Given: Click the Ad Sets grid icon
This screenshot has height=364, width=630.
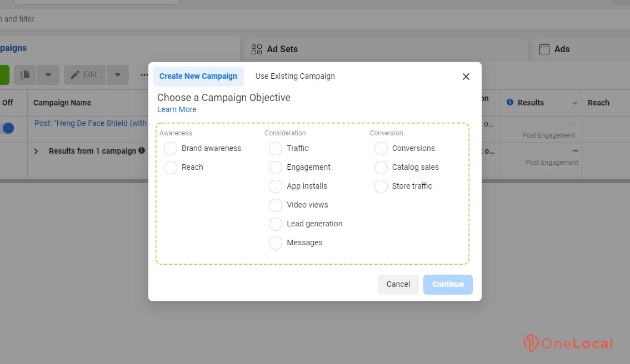Looking at the screenshot, I should pos(256,49).
